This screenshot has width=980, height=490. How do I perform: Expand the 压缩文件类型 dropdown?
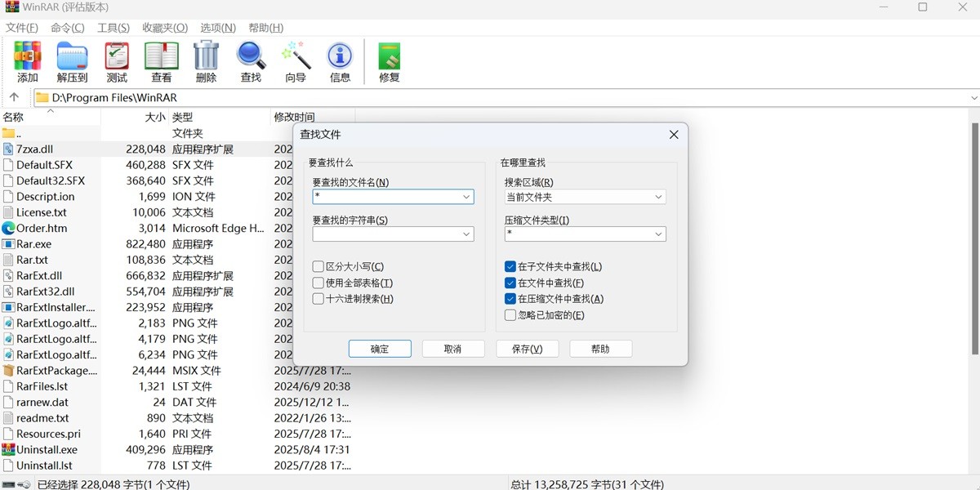[658, 234]
